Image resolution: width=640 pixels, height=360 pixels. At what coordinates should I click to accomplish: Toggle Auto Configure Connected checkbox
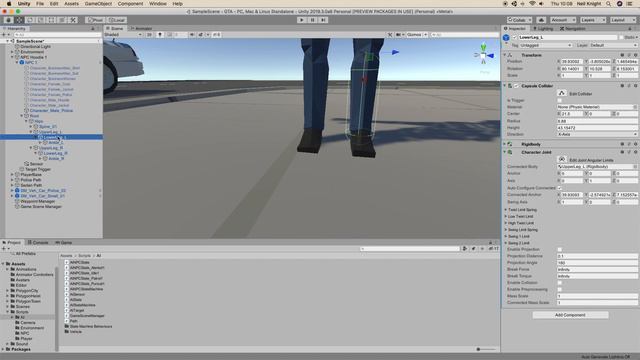pos(560,188)
